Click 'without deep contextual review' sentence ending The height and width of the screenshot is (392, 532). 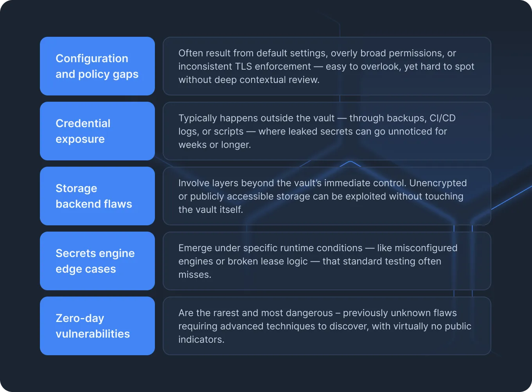(x=249, y=80)
